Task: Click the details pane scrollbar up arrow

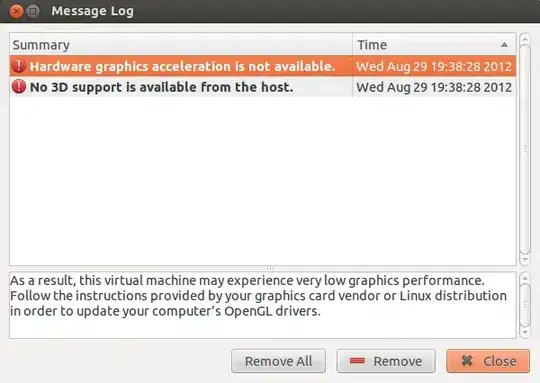Action: [x=525, y=278]
